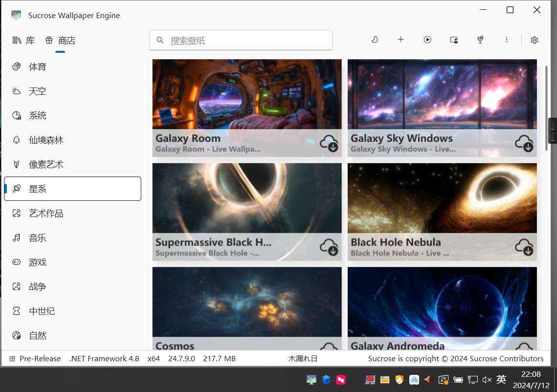The height and width of the screenshot is (392, 557).
Task: Click the cocktail glass icon in toolbar
Action: coord(481,40)
